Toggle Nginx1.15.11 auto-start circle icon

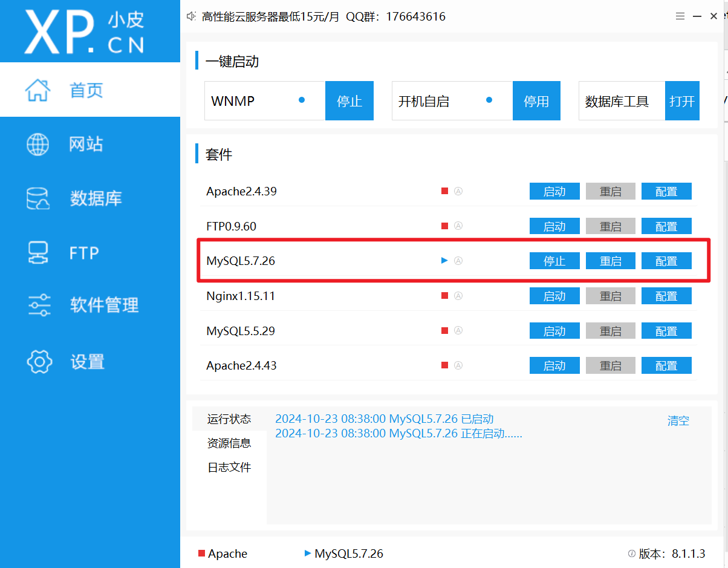(x=458, y=296)
